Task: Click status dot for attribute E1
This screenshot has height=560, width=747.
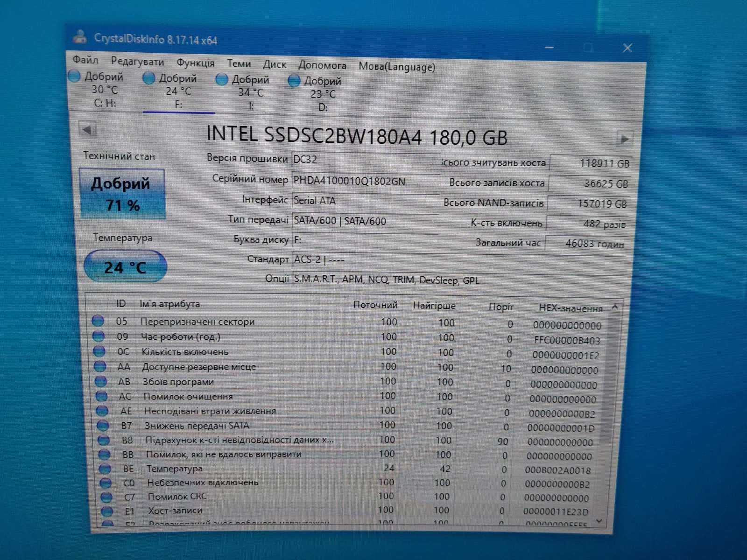Action: (107, 511)
